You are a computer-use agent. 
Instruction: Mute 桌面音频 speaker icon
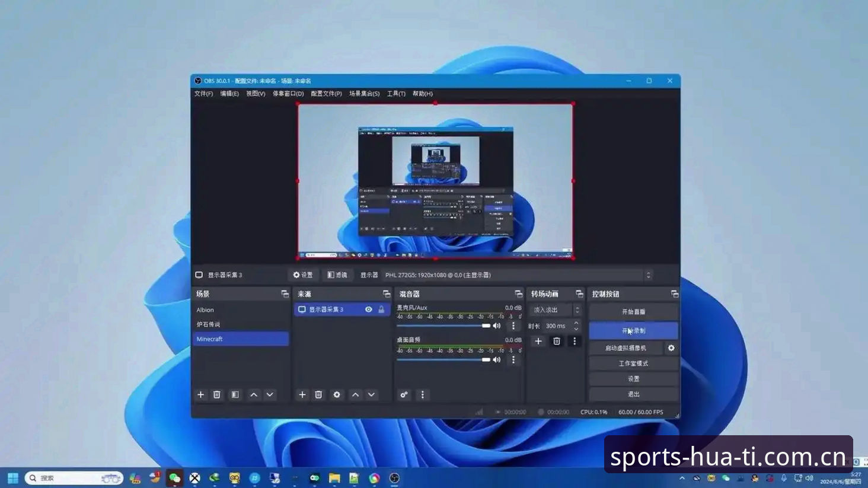(497, 359)
